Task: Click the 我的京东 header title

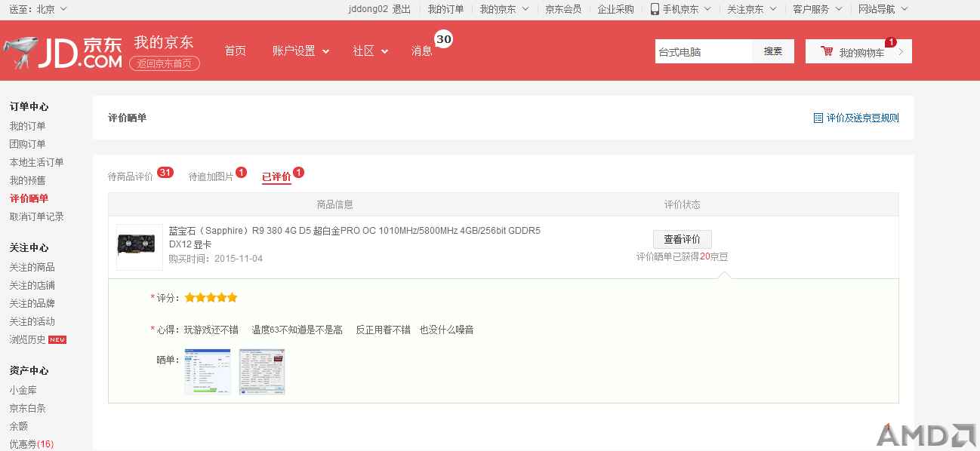Action: tap(164, 42)
